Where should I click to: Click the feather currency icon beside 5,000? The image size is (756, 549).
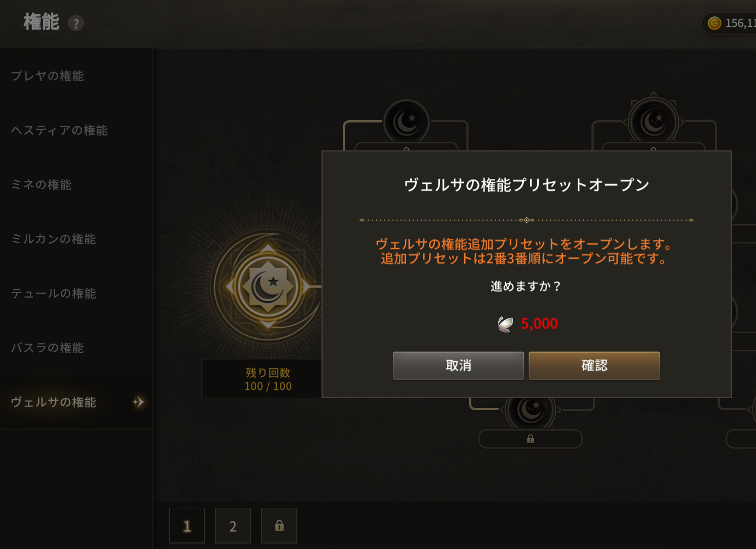(x=505, y=324)
